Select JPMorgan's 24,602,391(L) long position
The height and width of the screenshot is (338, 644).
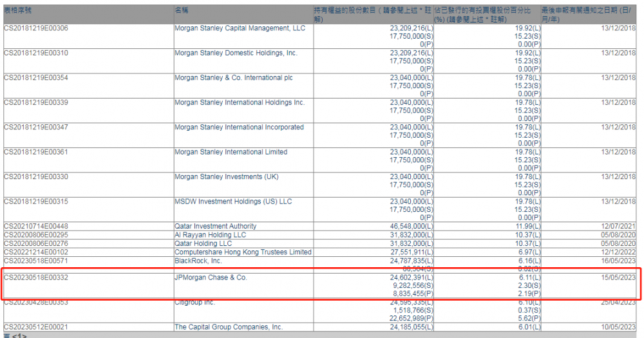click(411, 277)
